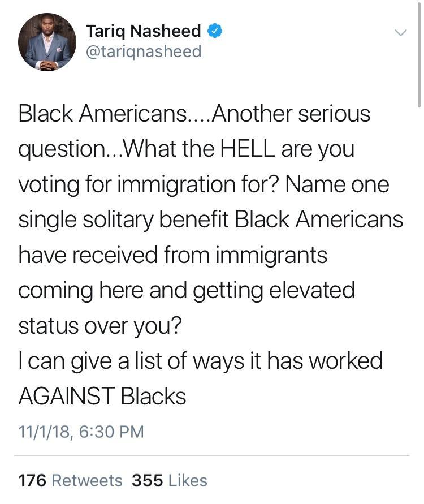424x504 pixels.
Task: Select the line 'status over you?'
Action: [100, 326]
